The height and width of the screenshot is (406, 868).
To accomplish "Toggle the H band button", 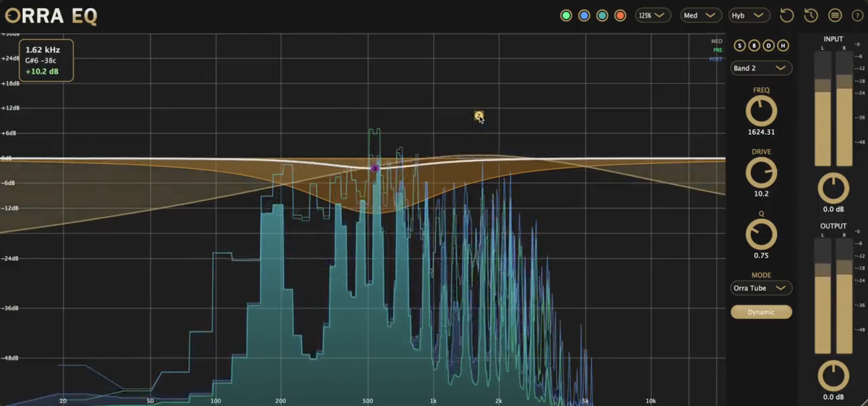I will (x=783, y=45).
